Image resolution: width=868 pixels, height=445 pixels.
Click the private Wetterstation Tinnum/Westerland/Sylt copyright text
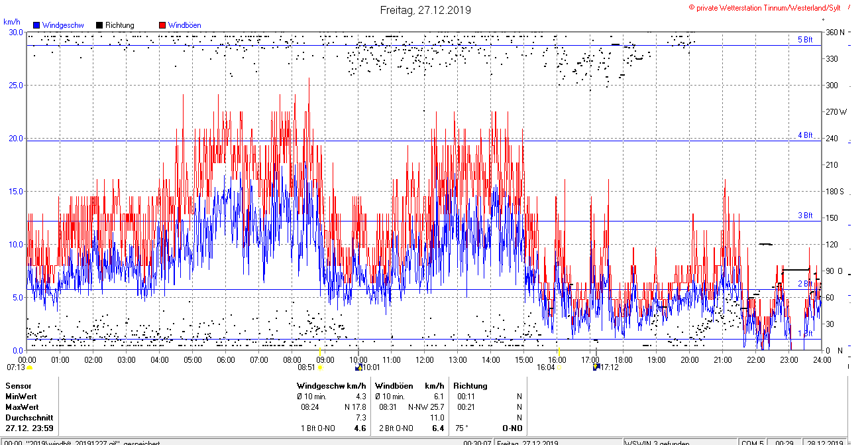(765, 8)
